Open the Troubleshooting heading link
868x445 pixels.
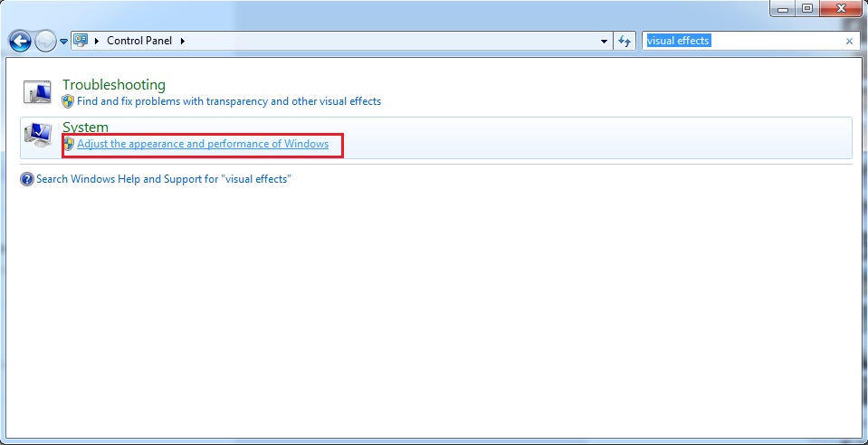(x=113, y=85)
